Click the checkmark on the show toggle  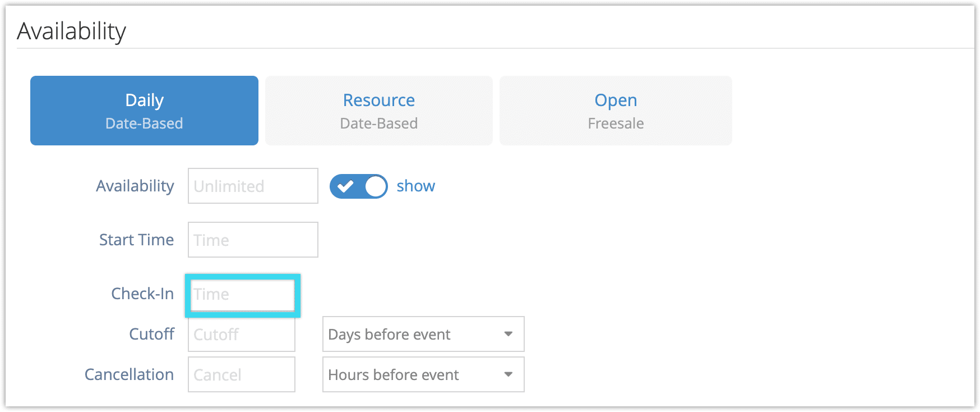pos(345,186)
